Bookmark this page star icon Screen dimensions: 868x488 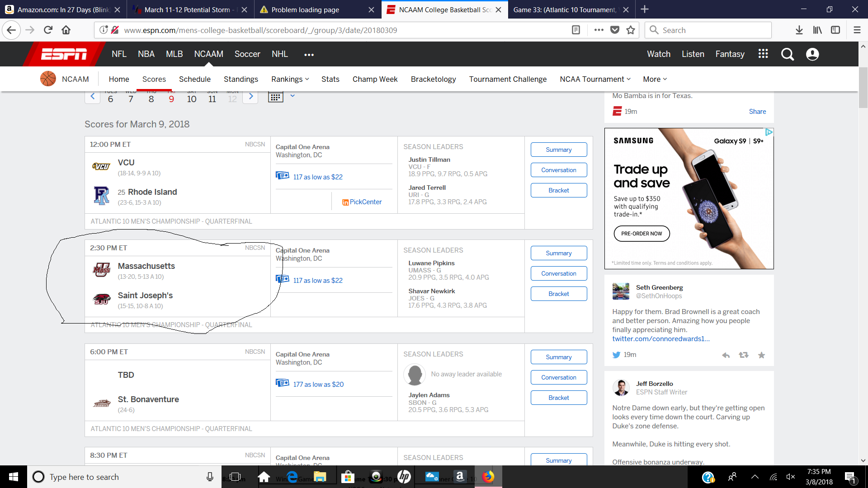(631, 30)
